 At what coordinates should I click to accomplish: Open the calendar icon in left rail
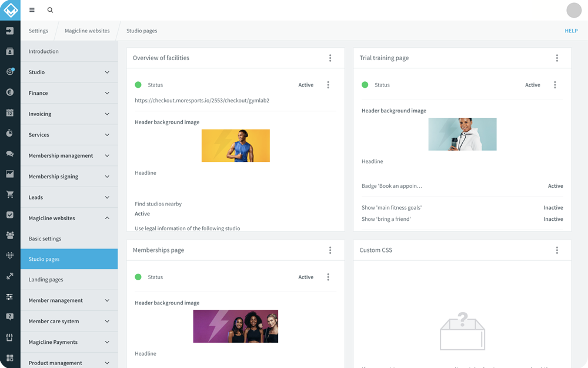click(x=10, y=113)
